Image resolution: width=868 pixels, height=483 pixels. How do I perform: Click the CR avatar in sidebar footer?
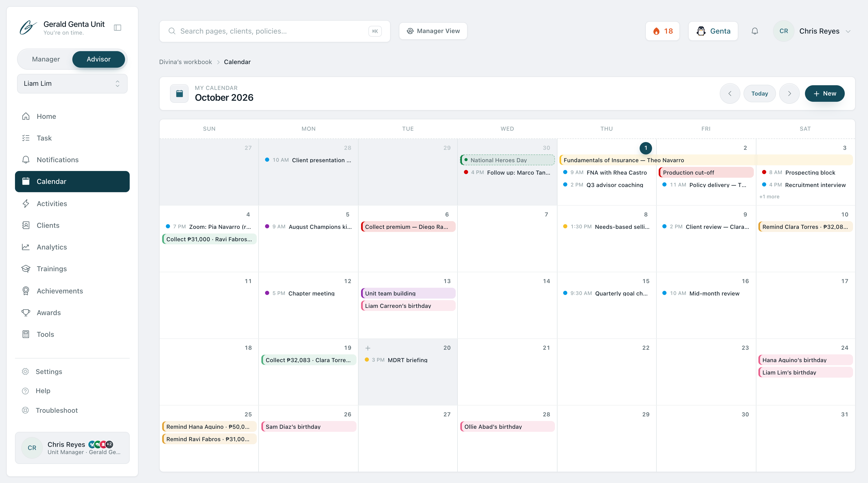32,448
